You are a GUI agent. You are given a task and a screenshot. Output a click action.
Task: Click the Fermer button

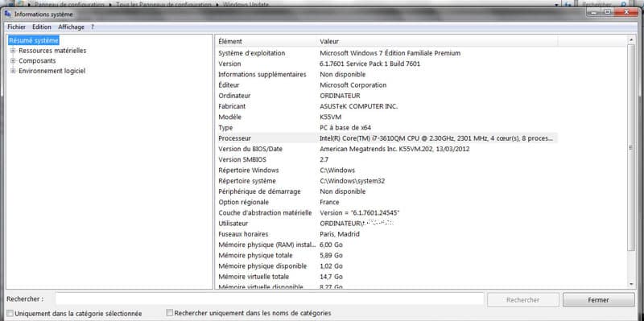[x=598, y=300]
